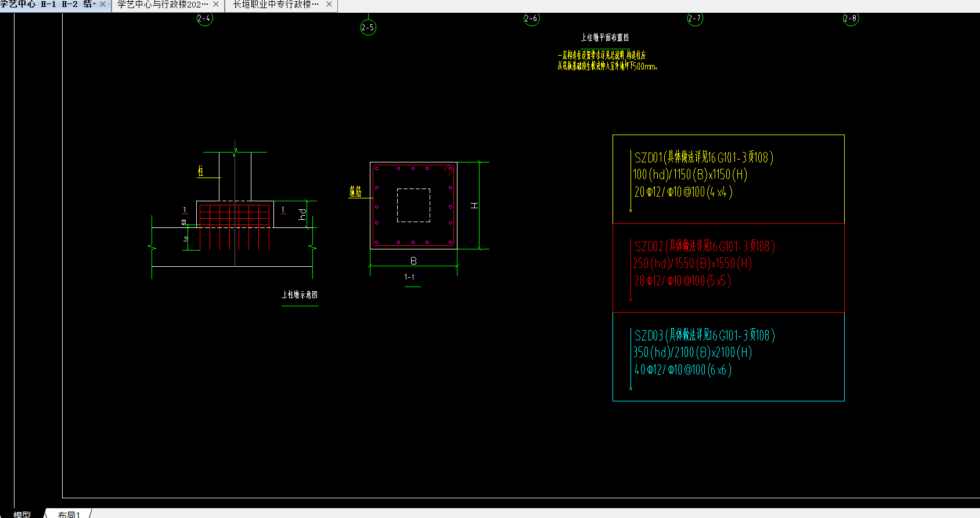Close the 长垣职业中专行政楼 tab
This screenshot has width=980, height=518.
(329, 5)
